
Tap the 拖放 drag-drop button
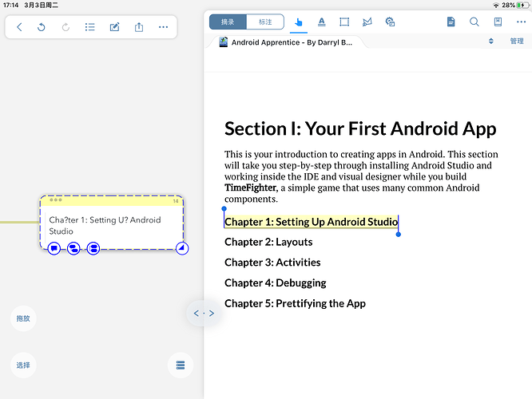click(x=23, y=318)
